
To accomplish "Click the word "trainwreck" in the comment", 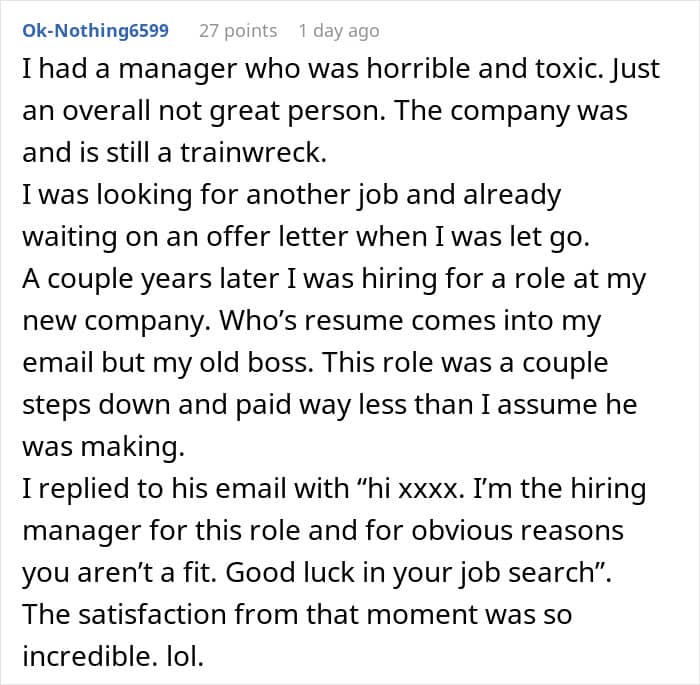I will [x=254, y=152].
